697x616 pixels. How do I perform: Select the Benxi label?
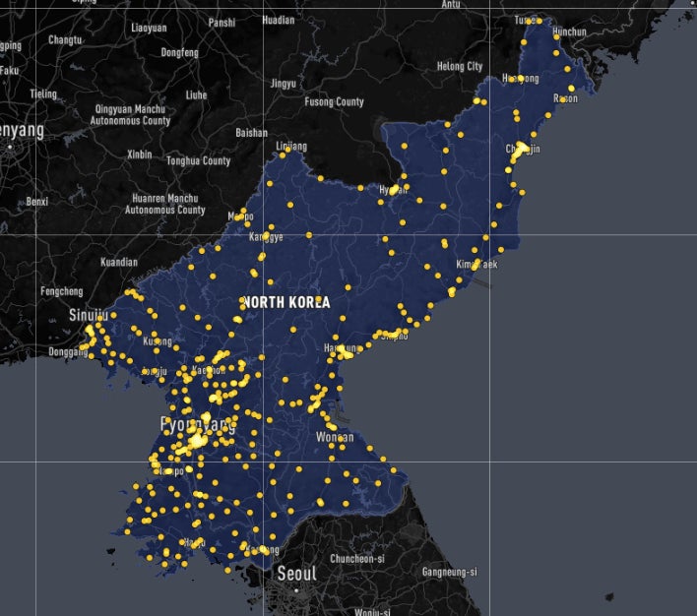pyautogui.click(x=36, y=202)
